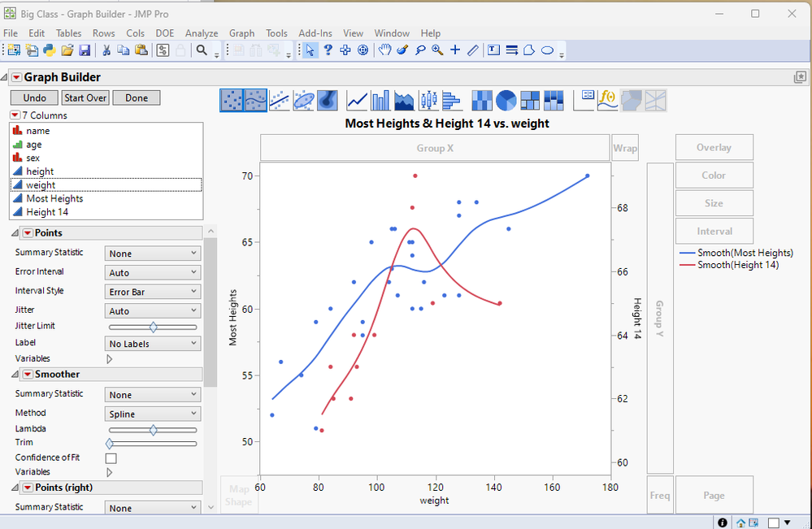Select the Histogram element
Image resolution: width=812 pixels, height=529 pixels.
452,100
